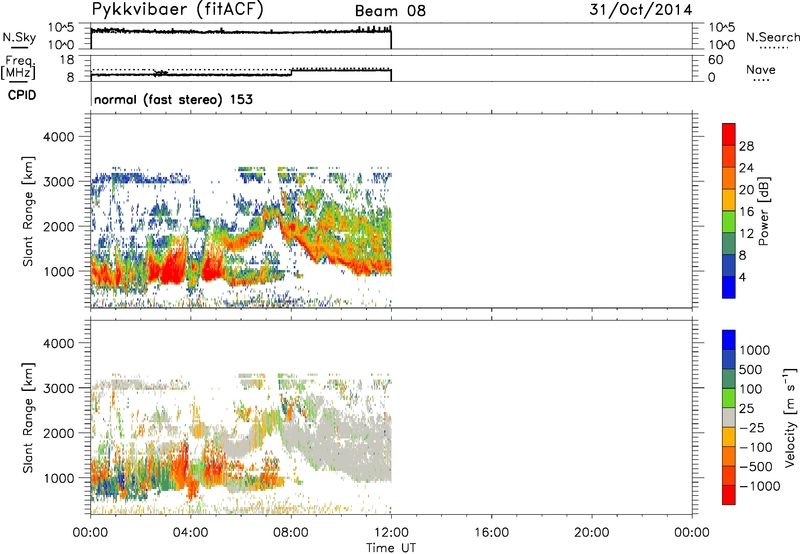Select the Beam 08 heading
The height and width of the screenshot is (554, 800).
390,11
